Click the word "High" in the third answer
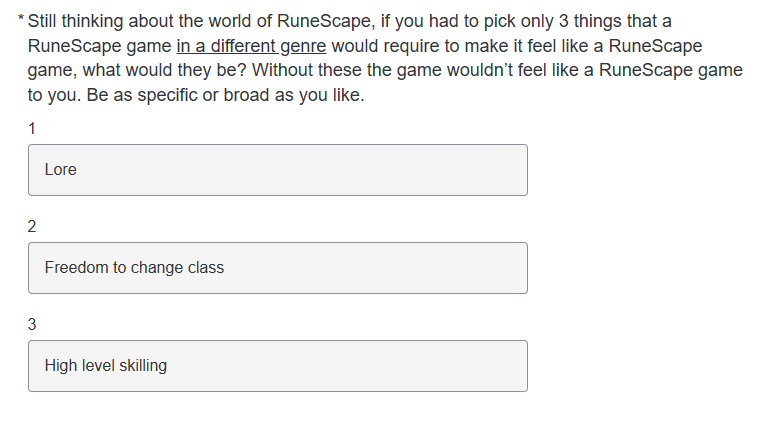 point(61,366)
